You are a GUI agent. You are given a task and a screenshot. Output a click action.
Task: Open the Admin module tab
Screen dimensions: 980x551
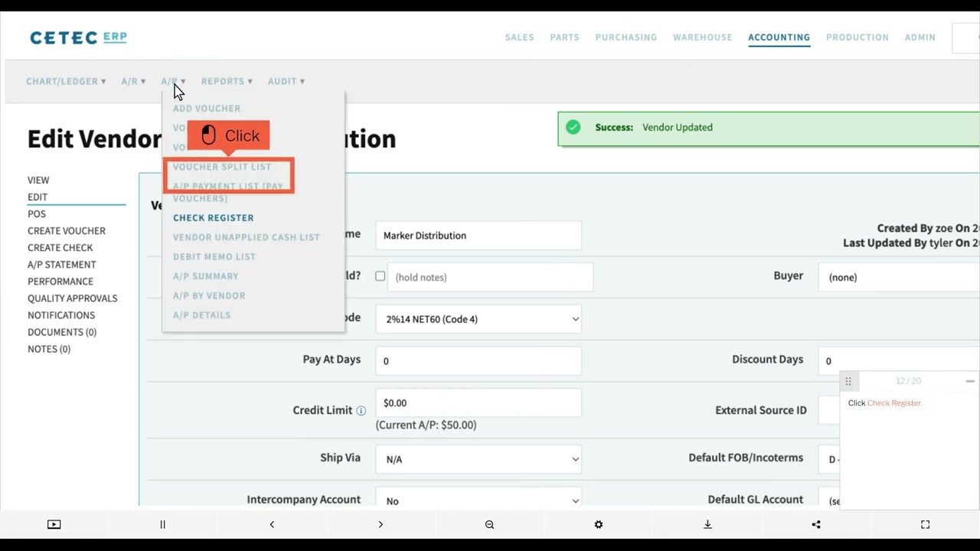(920, 37)
